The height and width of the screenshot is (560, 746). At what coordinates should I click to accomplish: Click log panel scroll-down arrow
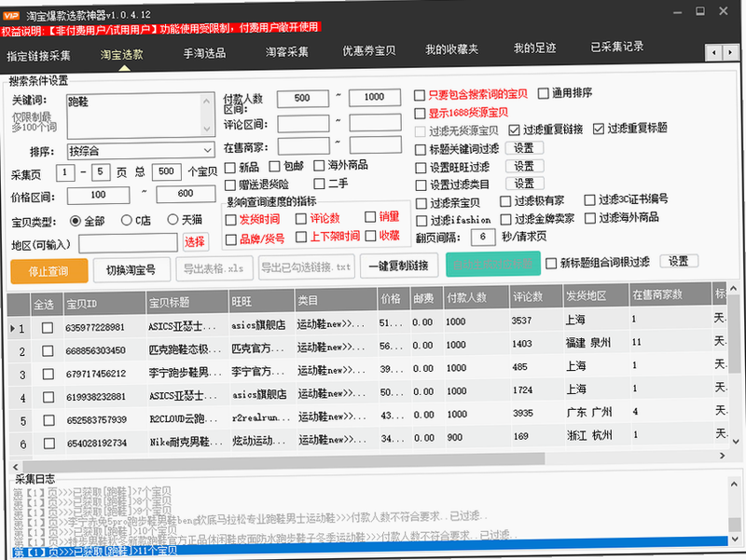[735, 539]
